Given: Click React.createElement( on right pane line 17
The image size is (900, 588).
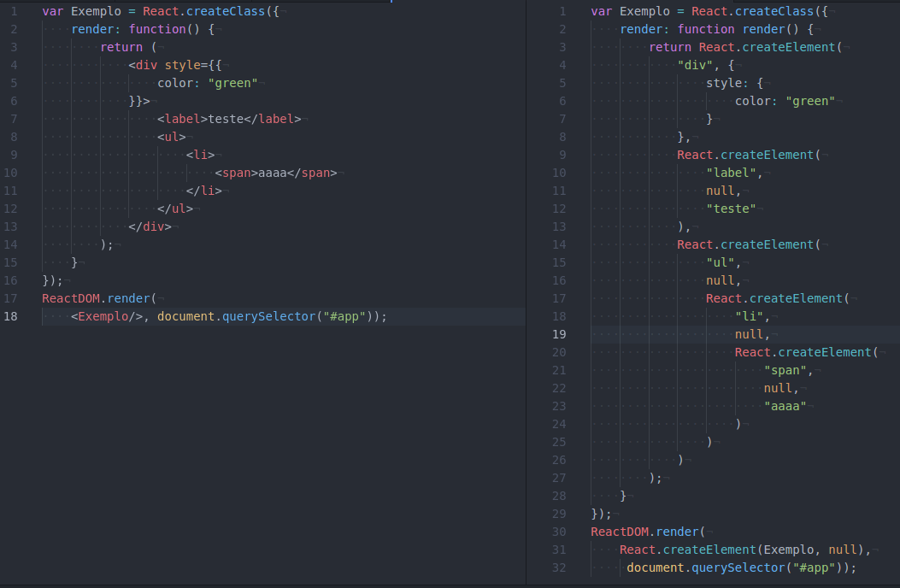Looking at the screenshot, I should (778, 298).
